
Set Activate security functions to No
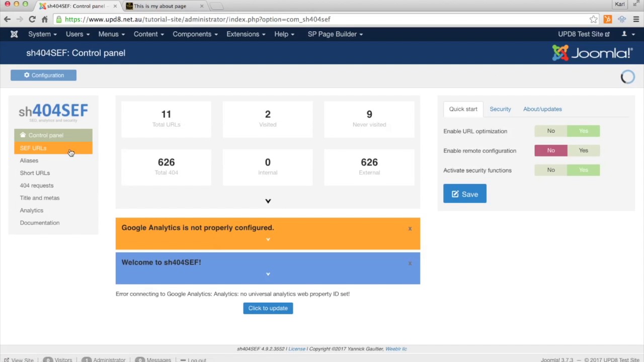pyautogui.click(x=551, y=170)
